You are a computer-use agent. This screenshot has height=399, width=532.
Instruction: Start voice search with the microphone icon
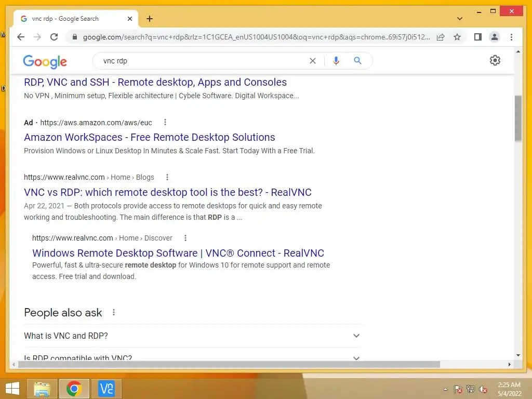(x=336, y=61)
